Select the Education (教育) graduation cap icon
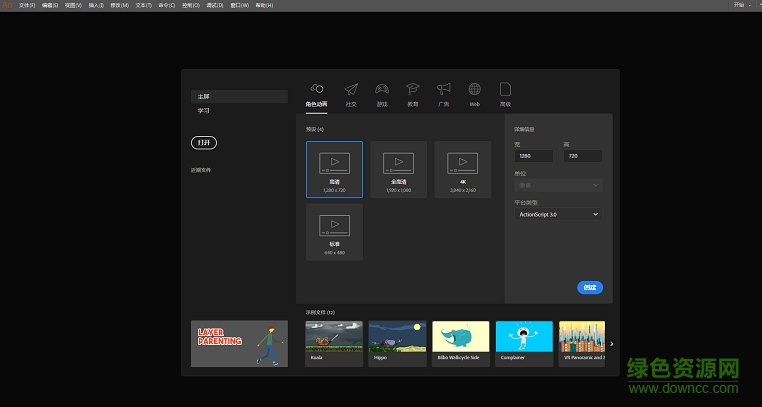This screenshot has height=407, width=762. coord(412,90)
